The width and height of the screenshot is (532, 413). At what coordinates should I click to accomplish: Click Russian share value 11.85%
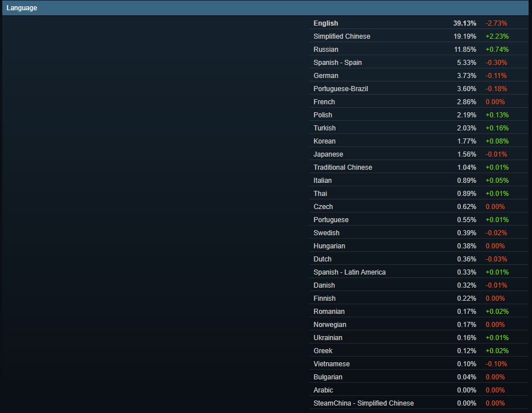[465, 50]
